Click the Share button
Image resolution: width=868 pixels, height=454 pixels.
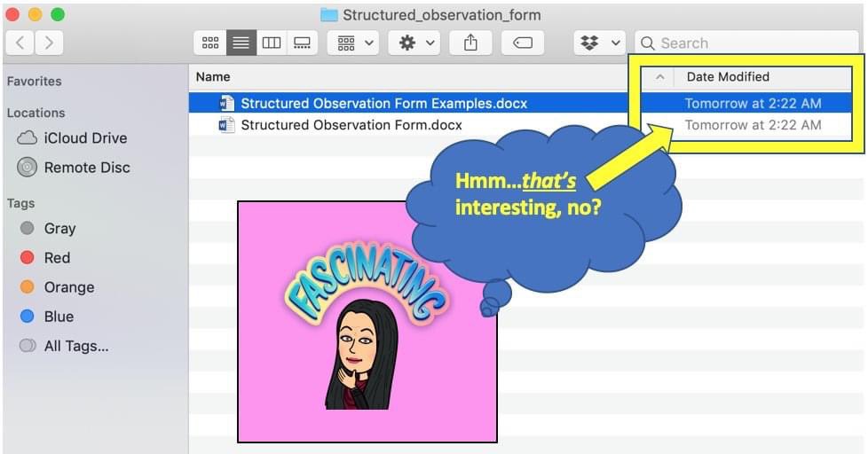click(470, 43)
